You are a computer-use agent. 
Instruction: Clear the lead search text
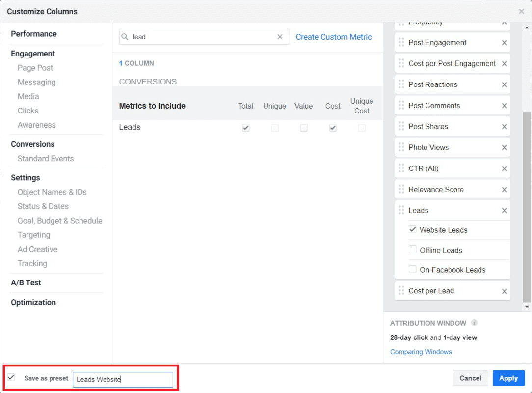pyautogui.click(x=280, y=37)
